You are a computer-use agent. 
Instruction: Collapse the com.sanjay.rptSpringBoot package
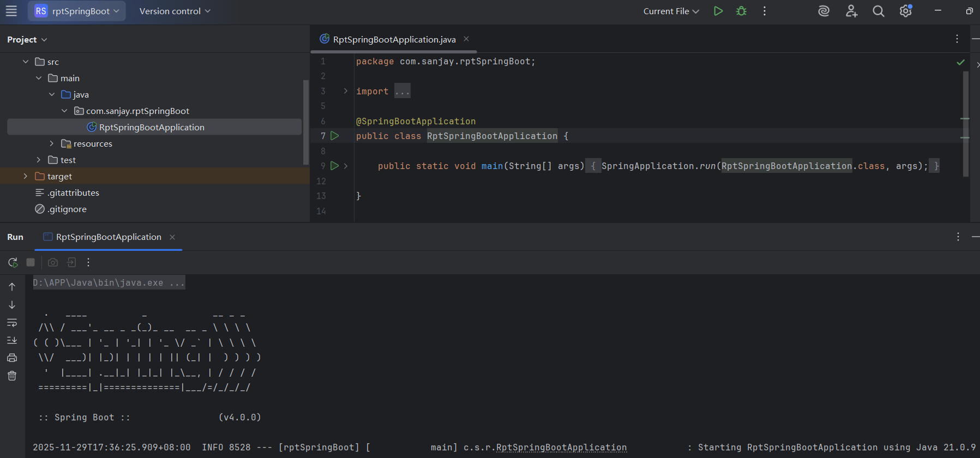[x=64, y=111]
